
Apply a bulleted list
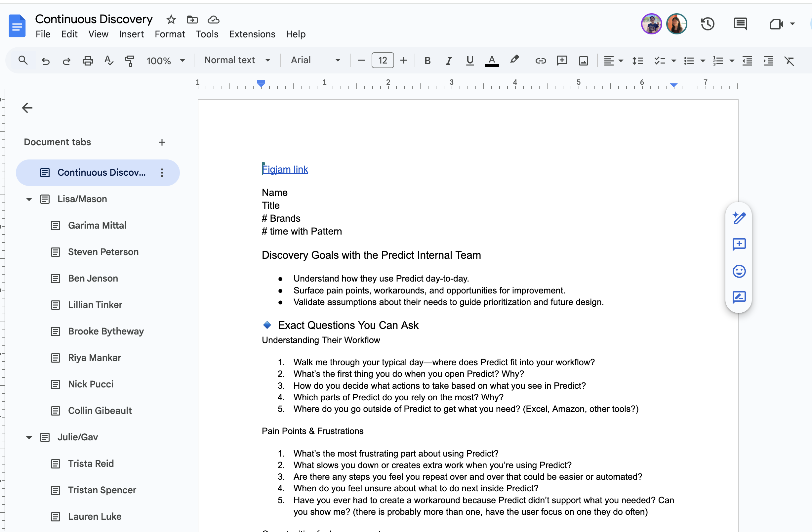pyautogui.click(x=689, y=61)
